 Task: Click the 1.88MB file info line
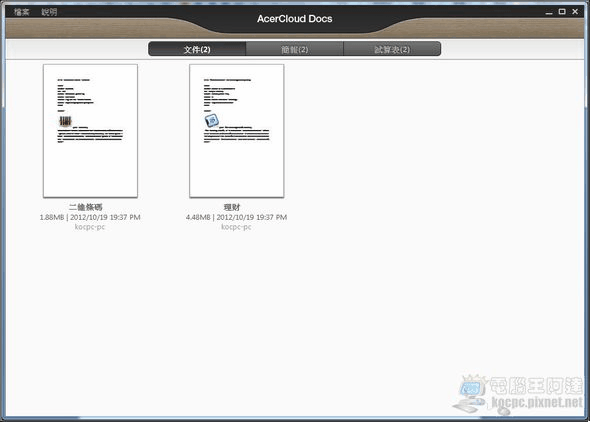tap(90, 217)
